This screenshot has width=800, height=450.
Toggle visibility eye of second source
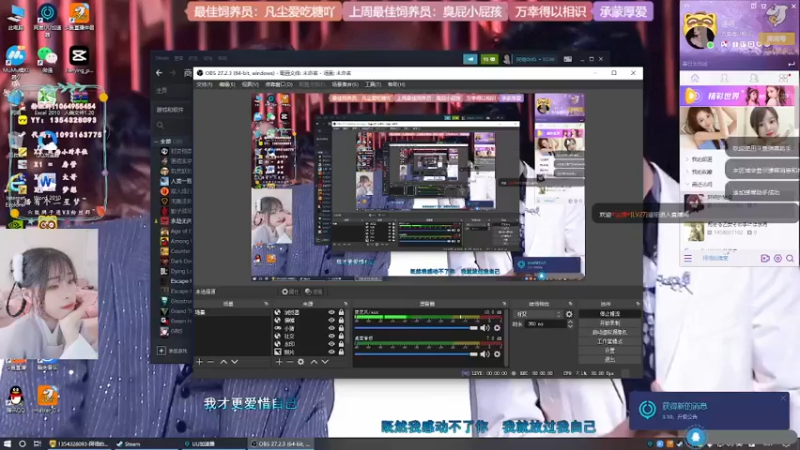click(x=332, y=320)
